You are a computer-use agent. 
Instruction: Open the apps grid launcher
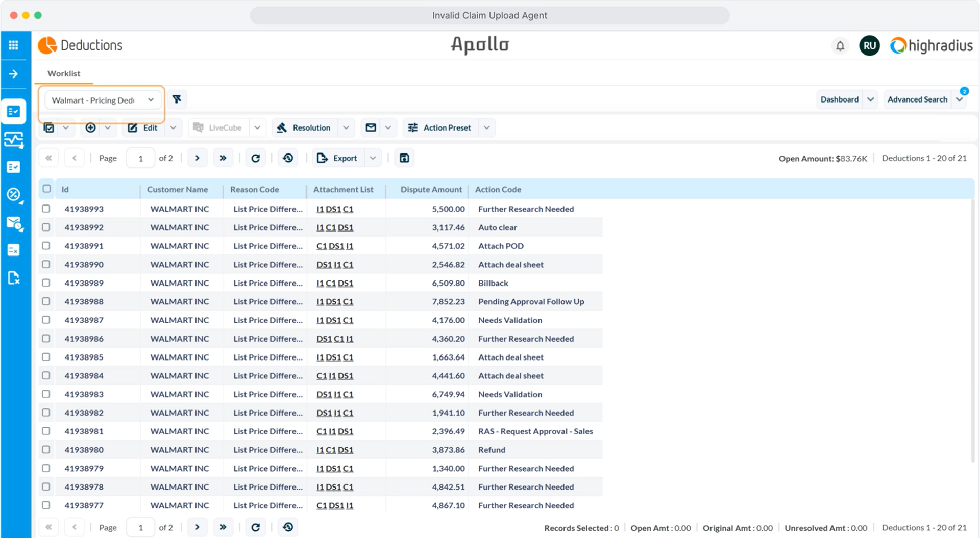14,45
